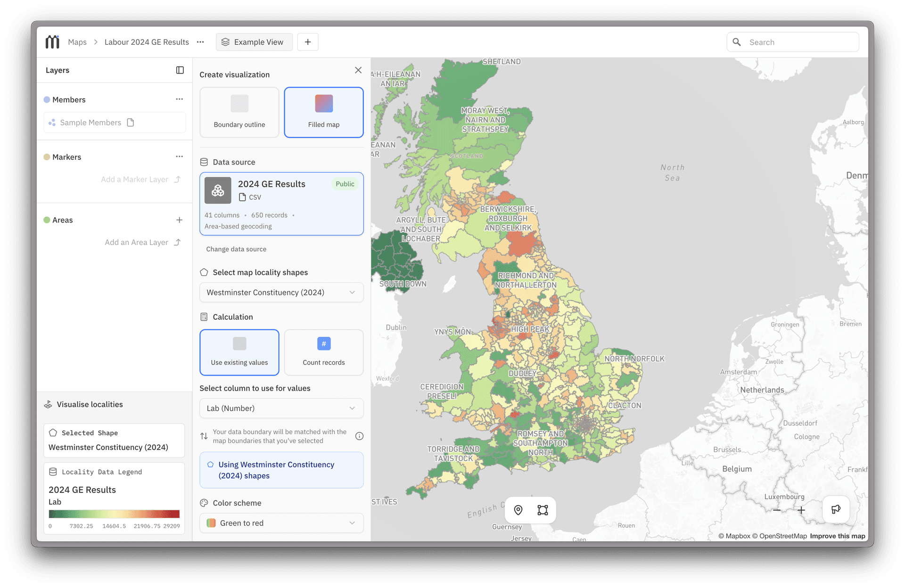Open the Members layer options menu
905x588 pixels.
click(x=179, y=99)
